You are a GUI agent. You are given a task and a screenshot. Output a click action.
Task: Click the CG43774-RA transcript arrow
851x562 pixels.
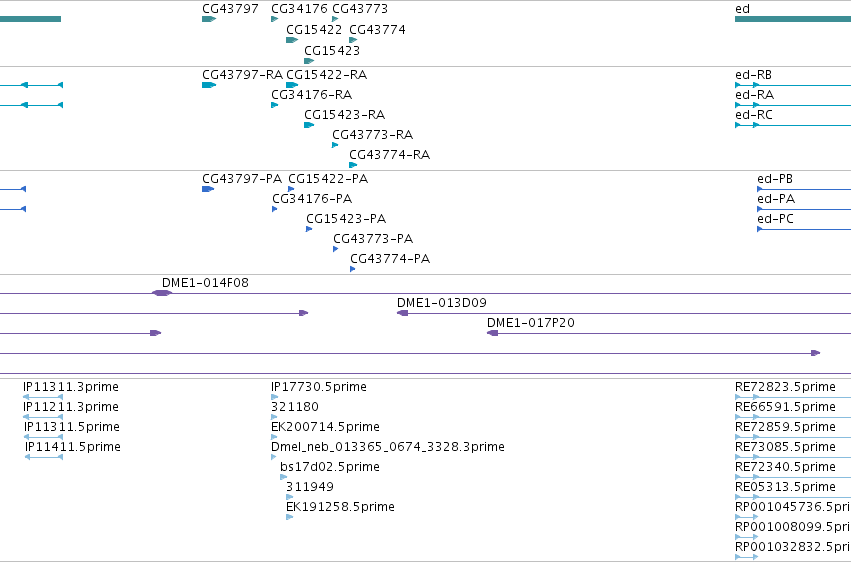coord(353,165)
